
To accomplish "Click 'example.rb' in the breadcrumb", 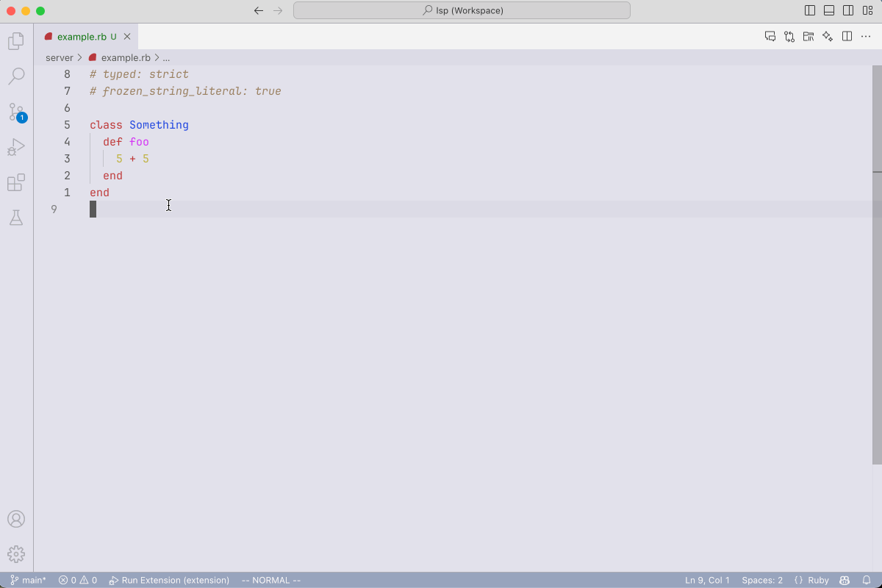I will click(x=126, y=57).
